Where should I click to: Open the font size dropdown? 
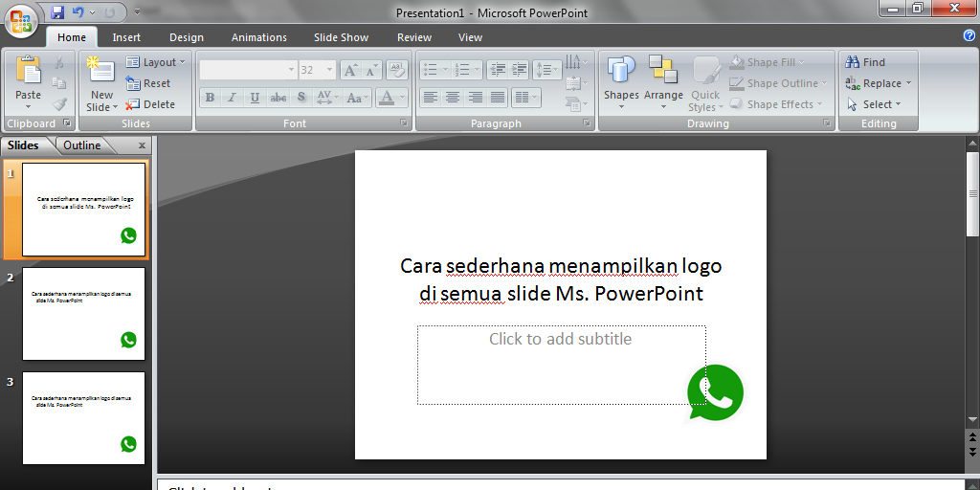(330, 70)
